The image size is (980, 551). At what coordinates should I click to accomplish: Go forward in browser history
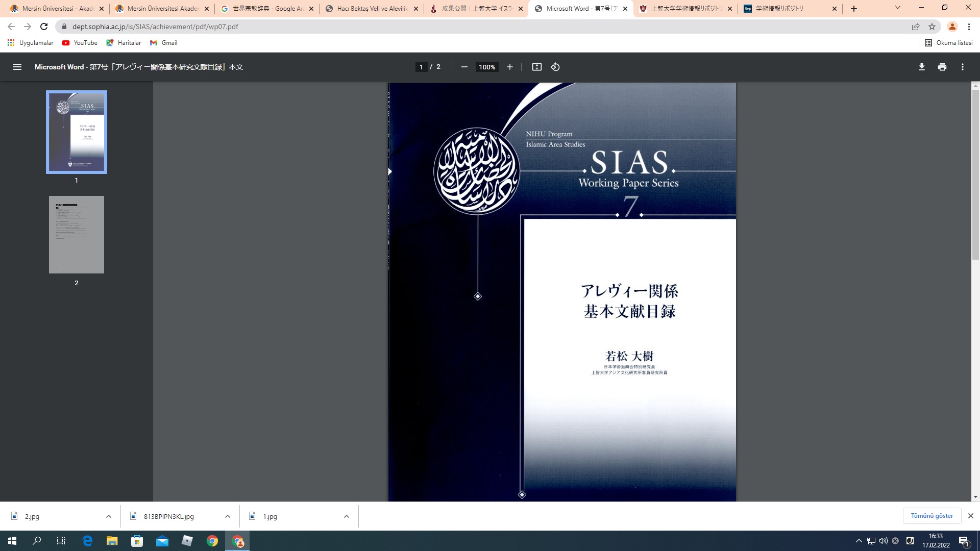pyautogui.click(x=28, y=27)
